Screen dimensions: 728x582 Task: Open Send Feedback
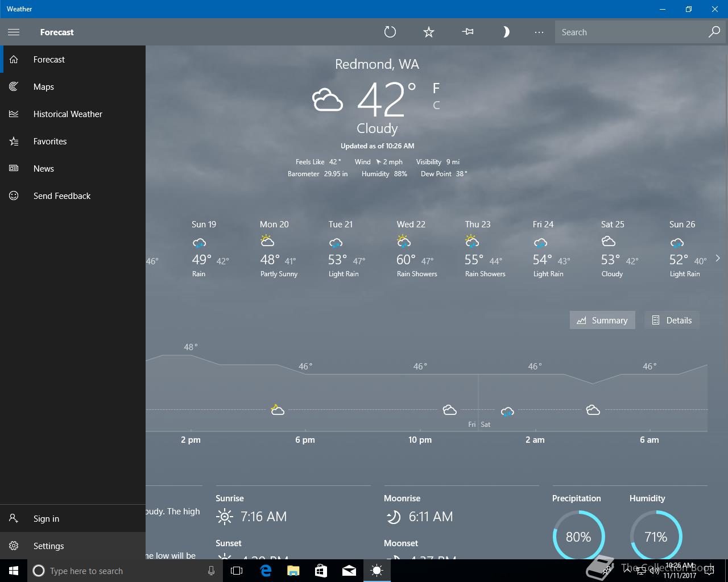point(73,196)
